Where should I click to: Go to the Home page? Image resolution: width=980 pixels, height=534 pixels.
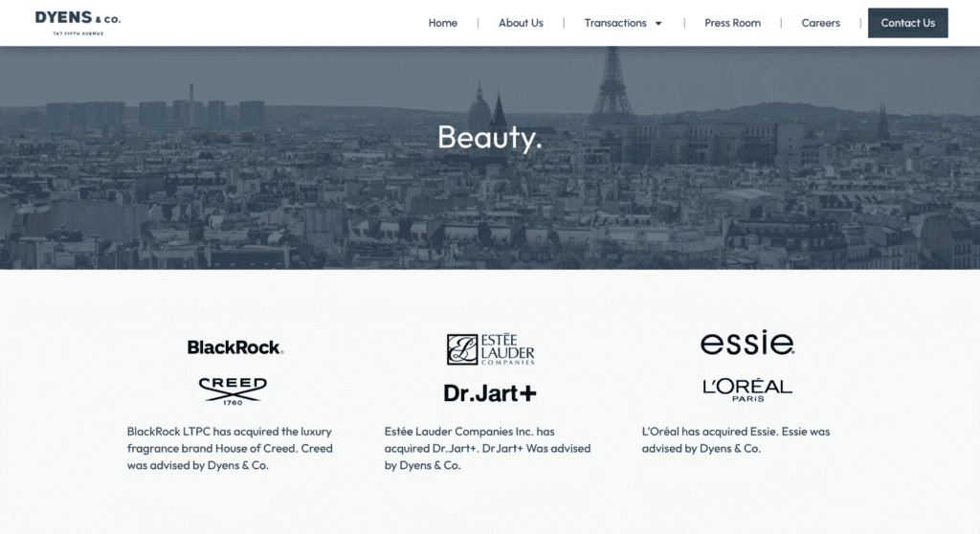tap(442, 23)
